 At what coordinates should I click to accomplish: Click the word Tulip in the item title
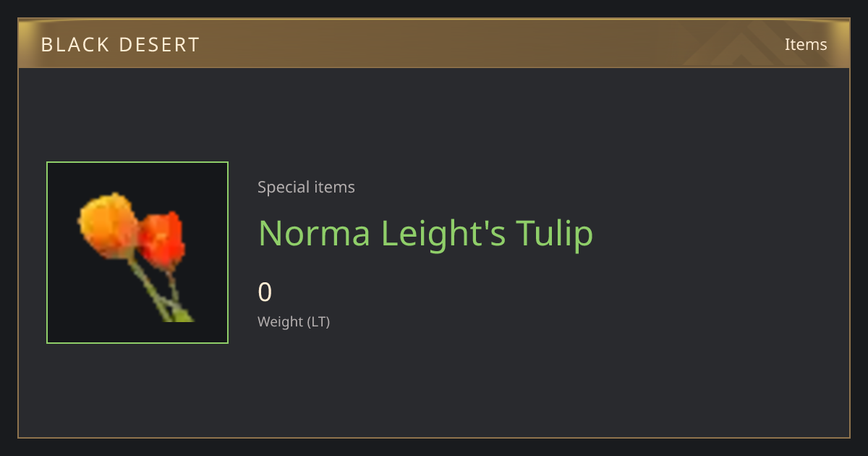(x=554, y=233)
